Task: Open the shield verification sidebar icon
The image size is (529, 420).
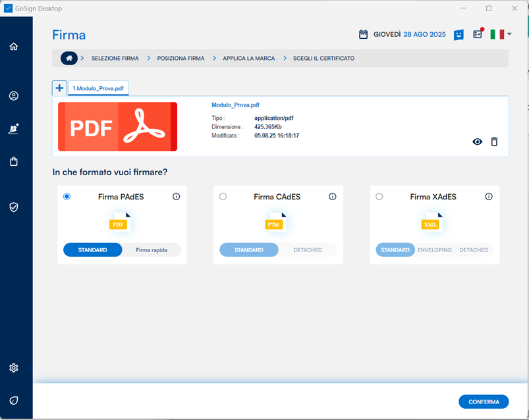Action: click(x=14, y=207)
